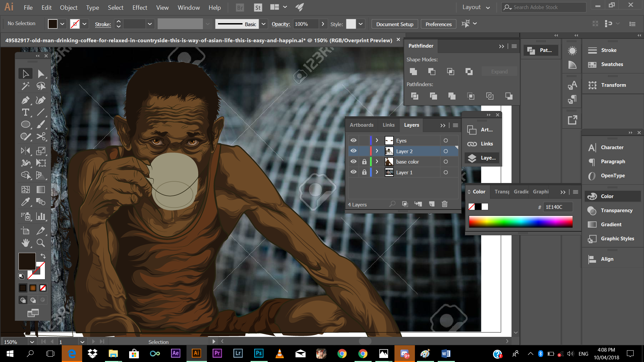644x362 pixels.
Task: Select the Column Graph tool
Action: (x=41, y=216)
